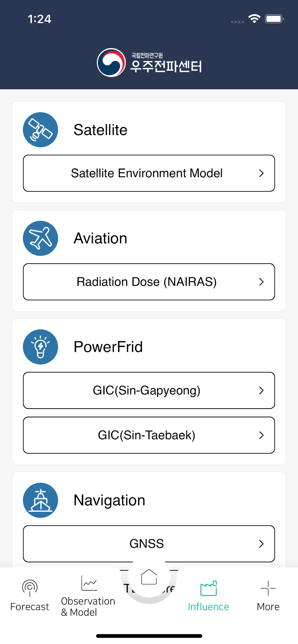This screenshot has height=644, width=298.
Task: Select the Observation & Model tab label
Action: coord(88,606)
